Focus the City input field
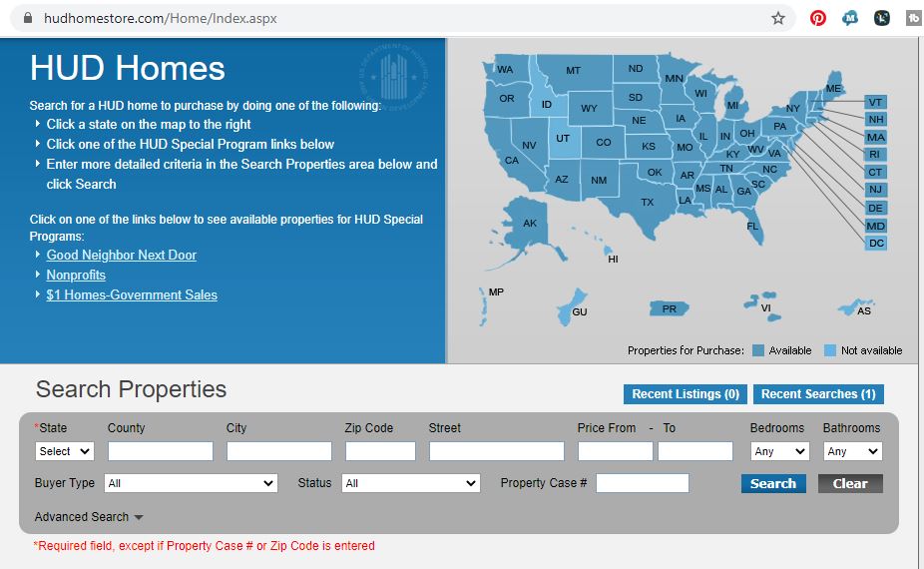 (x=279, y=451)
